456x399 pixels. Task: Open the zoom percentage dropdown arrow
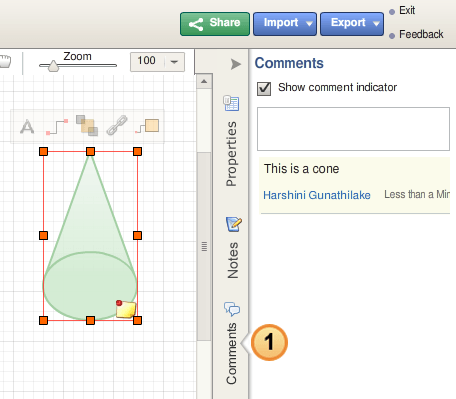(174, 62)
